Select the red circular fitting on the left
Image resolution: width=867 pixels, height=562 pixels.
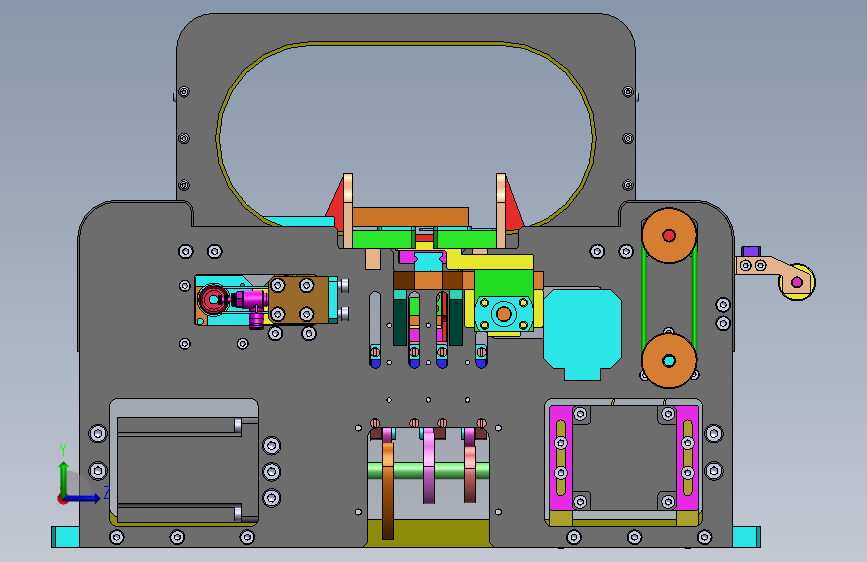[213, 299]
